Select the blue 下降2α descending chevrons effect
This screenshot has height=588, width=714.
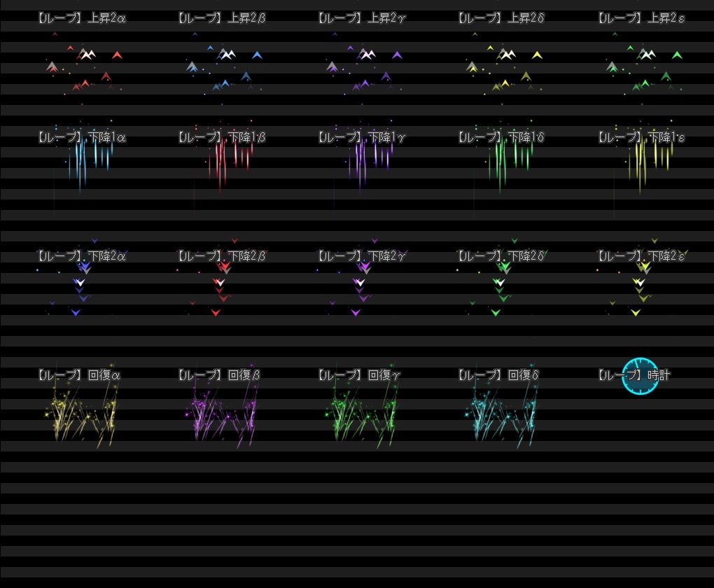coord(80,280)
